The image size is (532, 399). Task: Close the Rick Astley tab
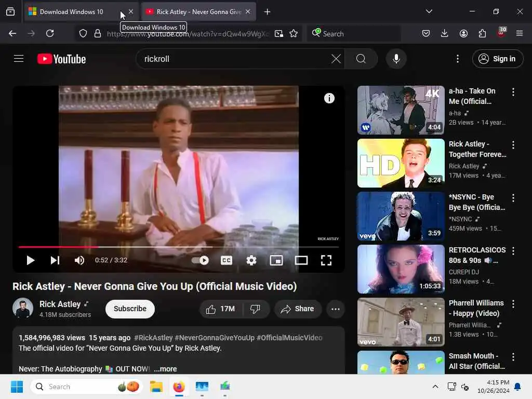[x=248, y=11]
